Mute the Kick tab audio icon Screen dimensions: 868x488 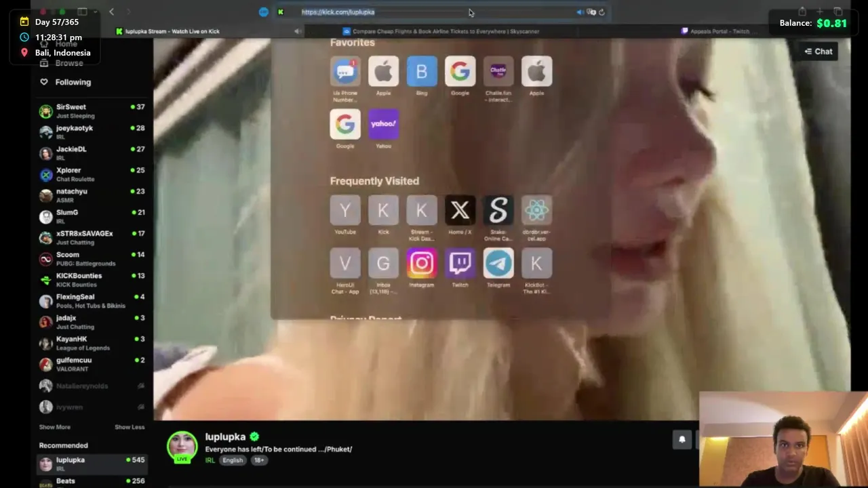coord(298,31)
